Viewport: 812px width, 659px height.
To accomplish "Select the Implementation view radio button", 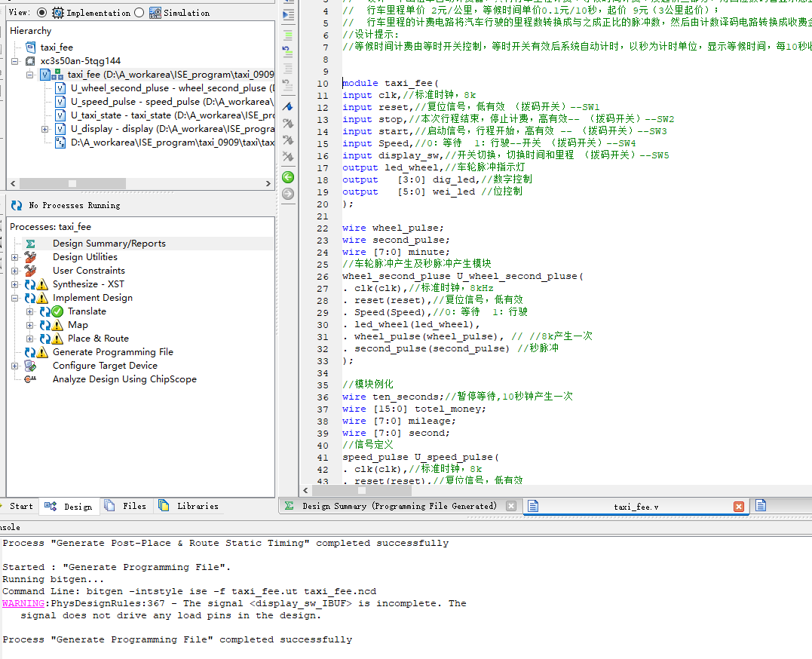I will 41,13.
